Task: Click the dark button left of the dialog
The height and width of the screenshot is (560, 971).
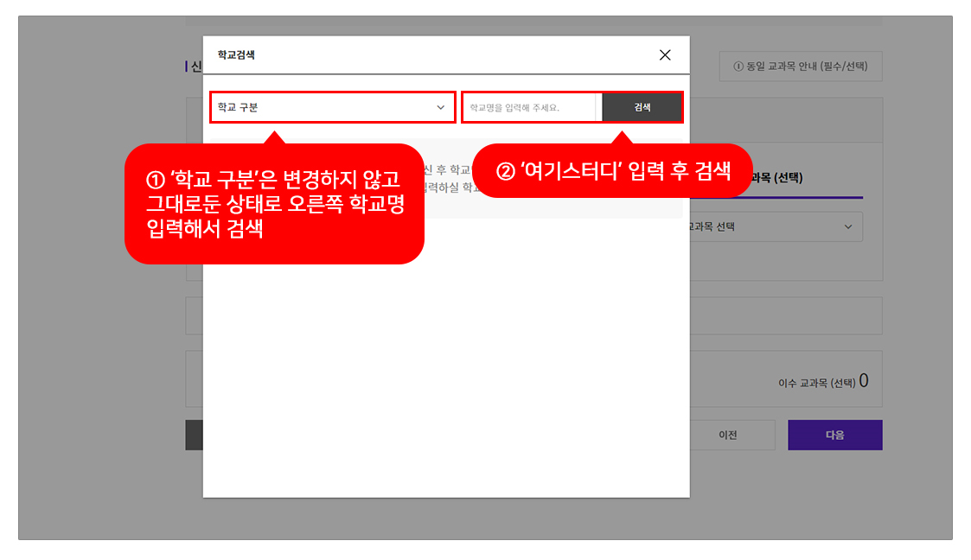Action: click(x=194, y=435)
